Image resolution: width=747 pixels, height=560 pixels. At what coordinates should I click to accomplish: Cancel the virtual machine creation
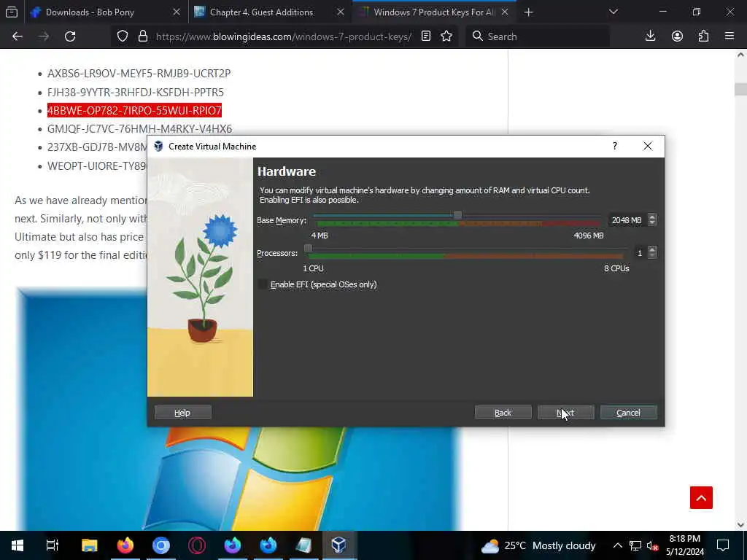click(628, 413)
